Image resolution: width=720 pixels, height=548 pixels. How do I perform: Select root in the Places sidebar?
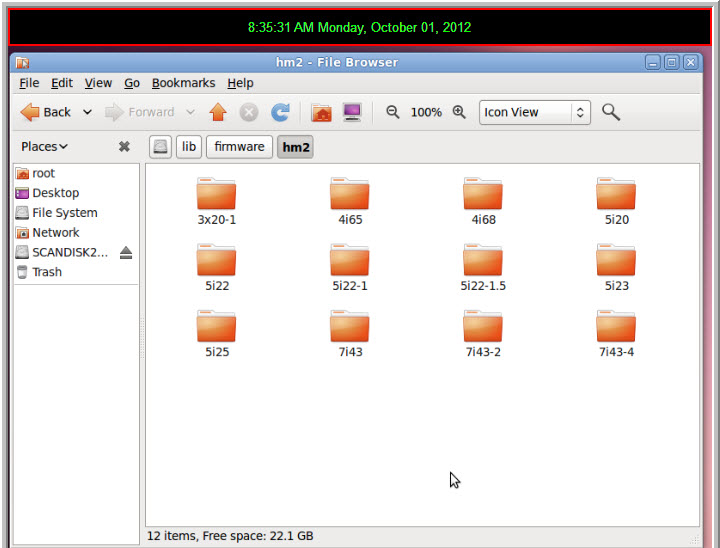pos(76,173)
